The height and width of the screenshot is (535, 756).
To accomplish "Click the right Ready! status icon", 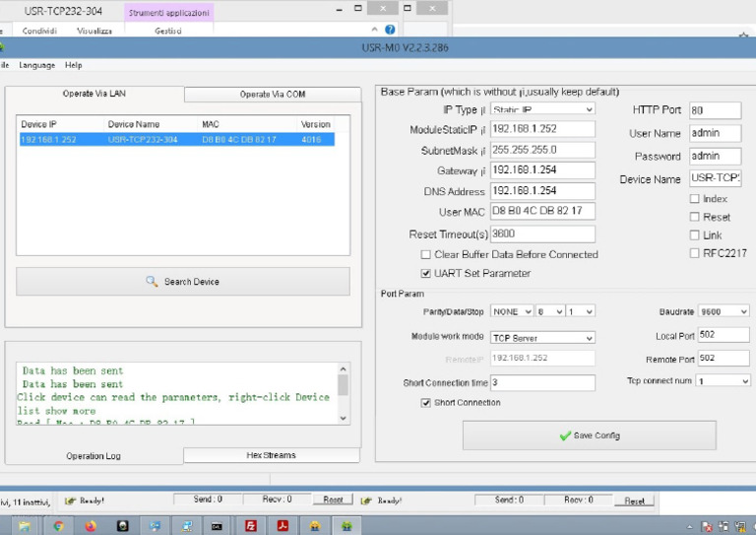I will 366,501.
